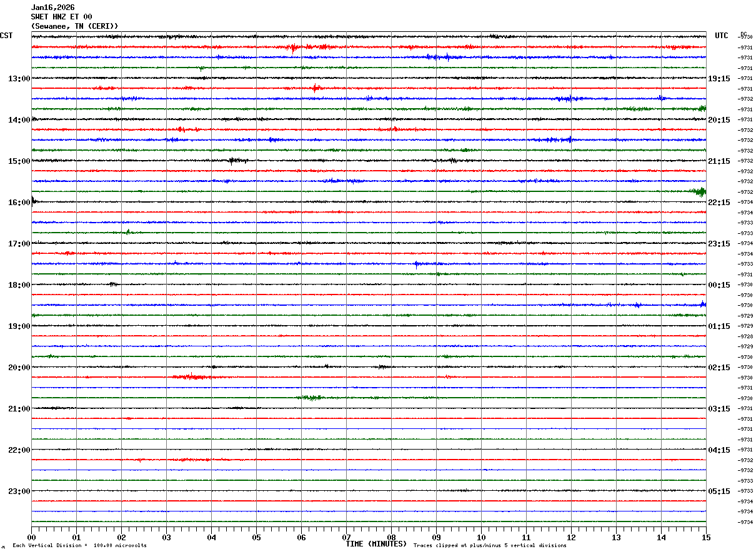Select the 16:00 CST hour label
The height and width of the screenshot is (554, 756).
(x=19, y=203)
